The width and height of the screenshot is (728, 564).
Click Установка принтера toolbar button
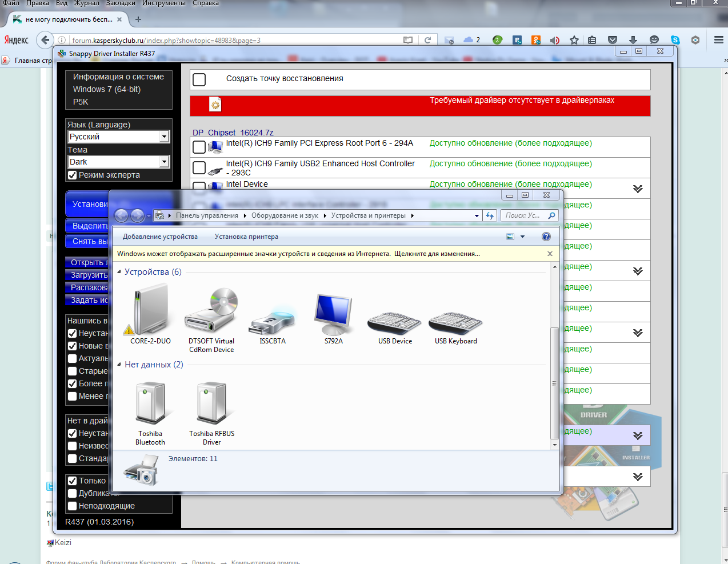point(246,237)
